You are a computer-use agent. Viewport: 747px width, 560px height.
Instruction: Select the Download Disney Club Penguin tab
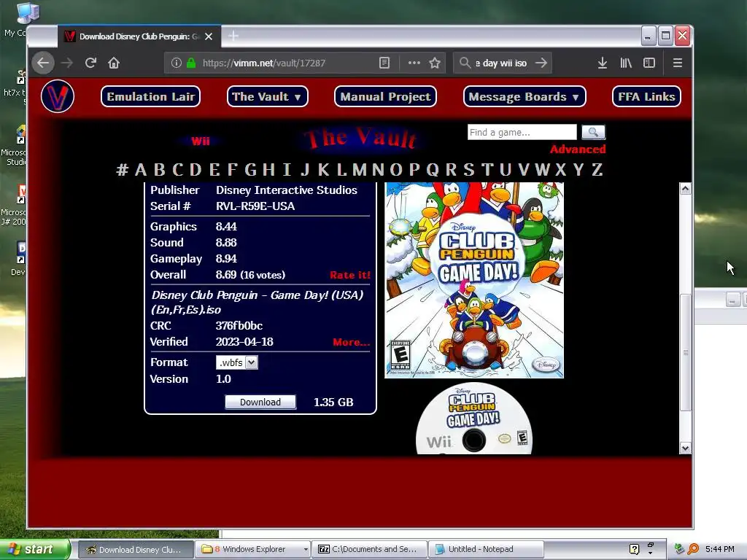(139, 36)
